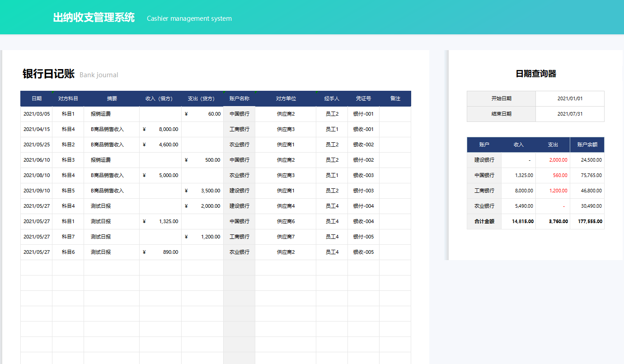Click the date cell 2021/06/10
The width and height of the screenshot is (624, 364).
(37, 160)
